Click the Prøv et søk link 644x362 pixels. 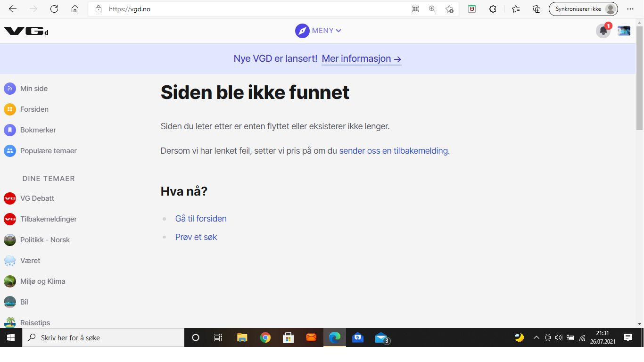[196, 237]
